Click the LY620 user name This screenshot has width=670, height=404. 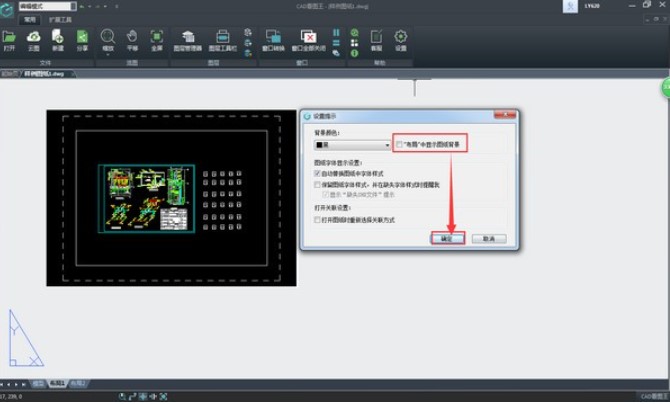(592, 6)
